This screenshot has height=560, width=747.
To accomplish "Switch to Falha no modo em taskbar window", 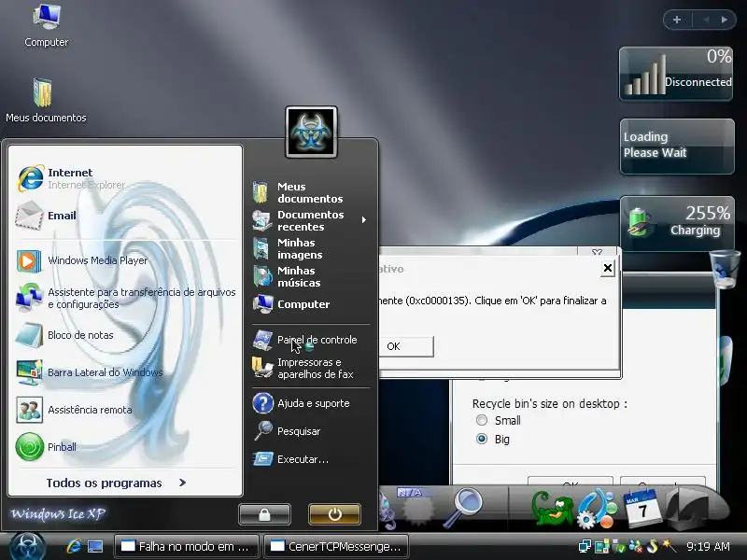I will (x=186, y=546).
